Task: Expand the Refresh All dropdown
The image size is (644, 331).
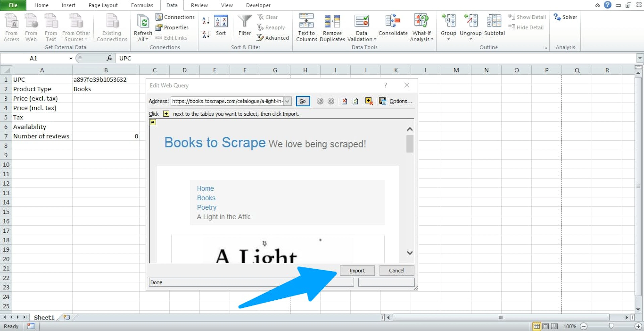Action: pos(143,36)
